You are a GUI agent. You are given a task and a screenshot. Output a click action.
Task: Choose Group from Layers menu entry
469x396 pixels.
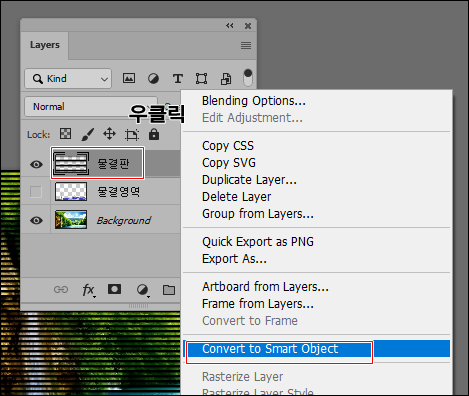(258, 214)
